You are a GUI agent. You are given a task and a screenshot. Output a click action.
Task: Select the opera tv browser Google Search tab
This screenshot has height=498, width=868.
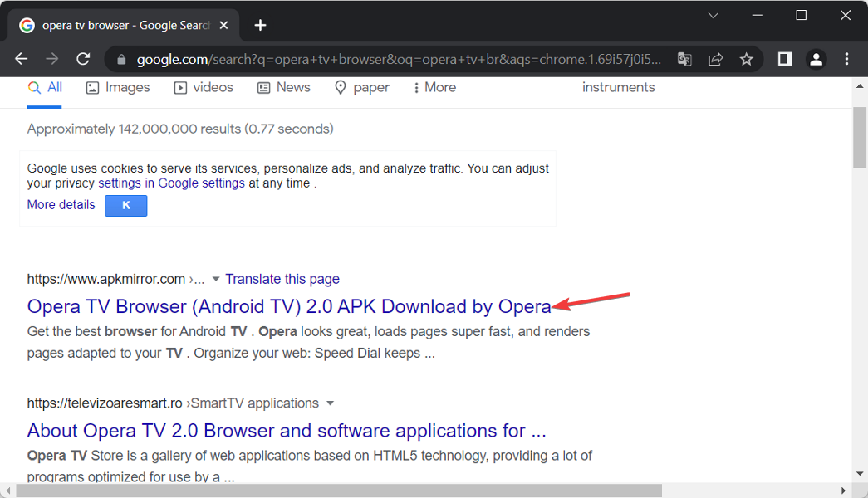tap(124, 26)
